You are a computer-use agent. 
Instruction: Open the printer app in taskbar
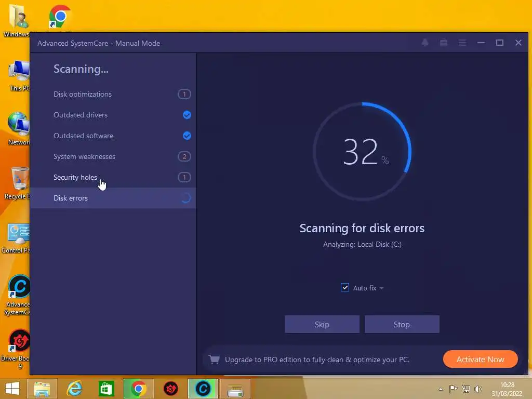[x=235, y=389]
